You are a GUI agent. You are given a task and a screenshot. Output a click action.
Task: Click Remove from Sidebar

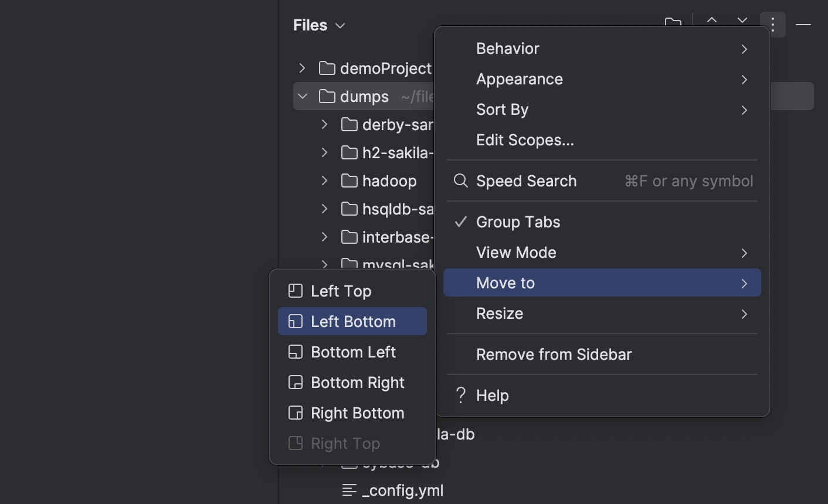pyautogui.click(x=554, y=355)
